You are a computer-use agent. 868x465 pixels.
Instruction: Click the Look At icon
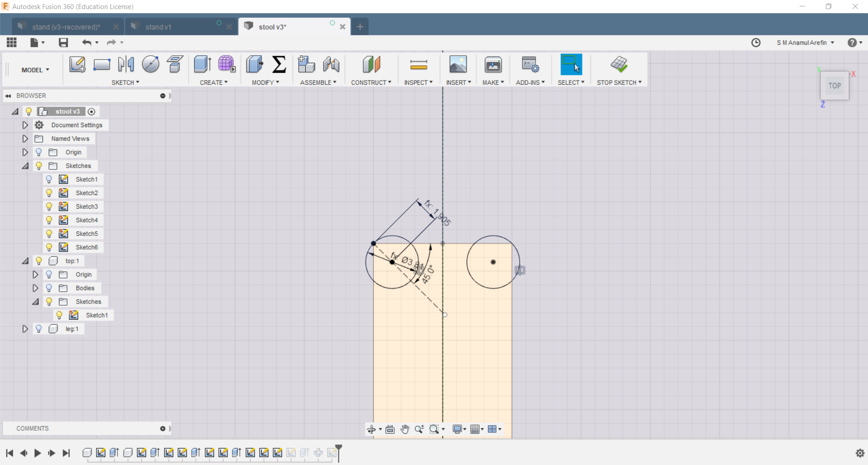390,429
